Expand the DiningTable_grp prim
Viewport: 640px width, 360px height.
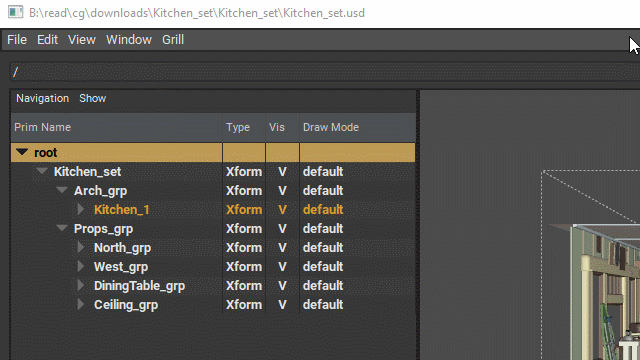(81, 285)
